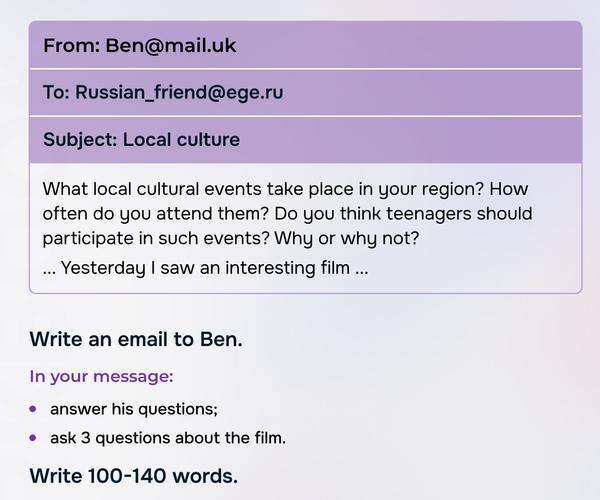This screenshot has width=600, height=500.
Task: Select the "Local culture" subject text
Action: [x=181, y=140]
